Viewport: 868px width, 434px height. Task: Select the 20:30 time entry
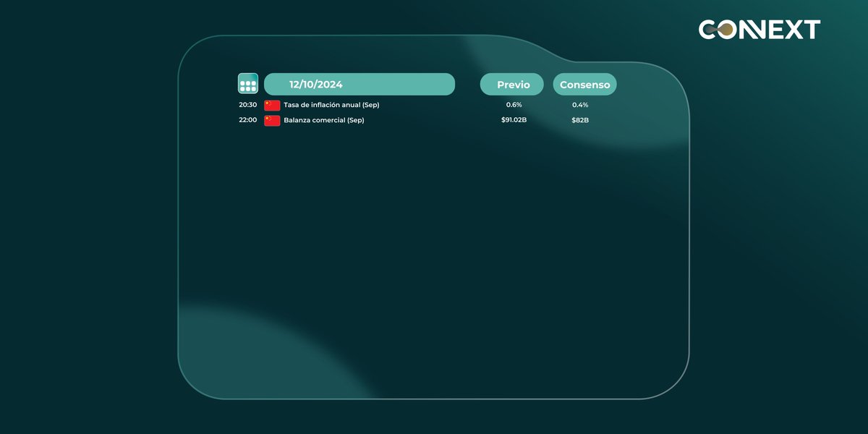coord(248,105)
